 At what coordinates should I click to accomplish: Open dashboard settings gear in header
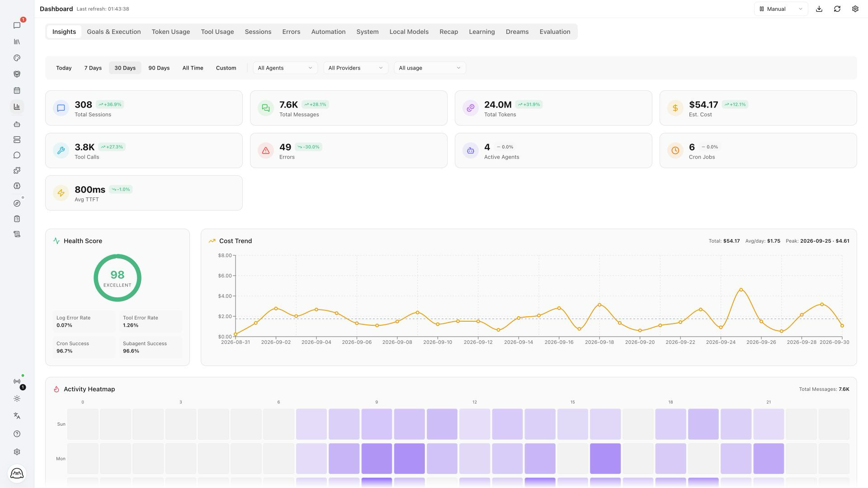click(x=855, y=9)
